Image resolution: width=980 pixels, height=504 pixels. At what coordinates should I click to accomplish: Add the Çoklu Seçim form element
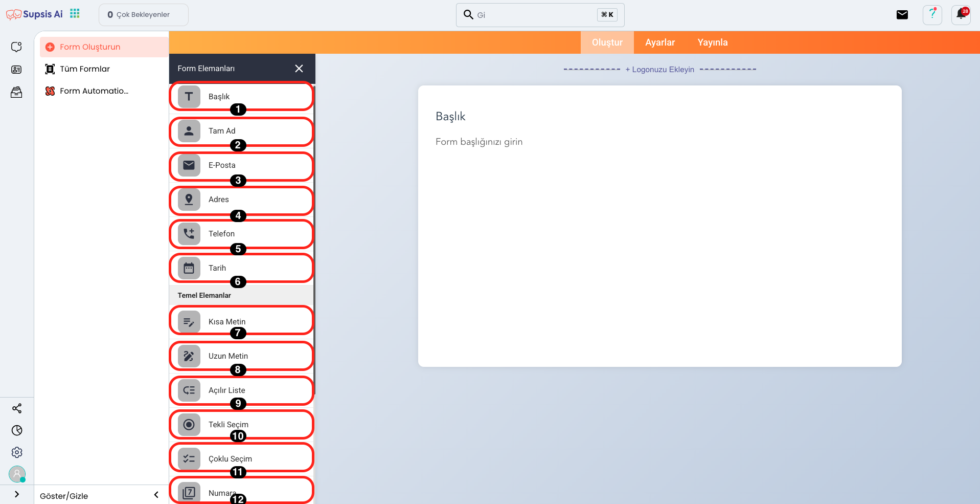pyautogui.click(x=241, y=459)
